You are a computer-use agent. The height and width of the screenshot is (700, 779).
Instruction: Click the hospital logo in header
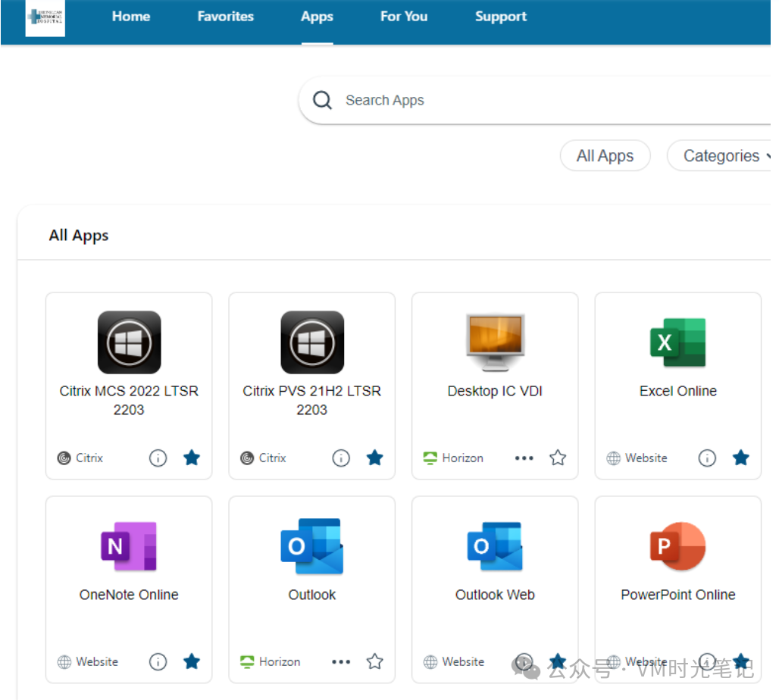(45, 18)
